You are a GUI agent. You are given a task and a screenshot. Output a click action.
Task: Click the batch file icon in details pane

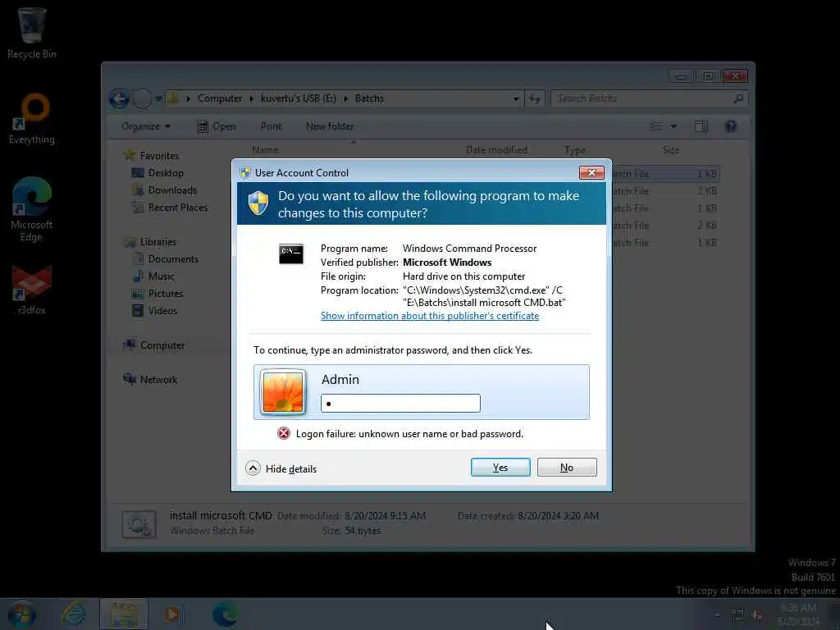click(x=139, y=524)
